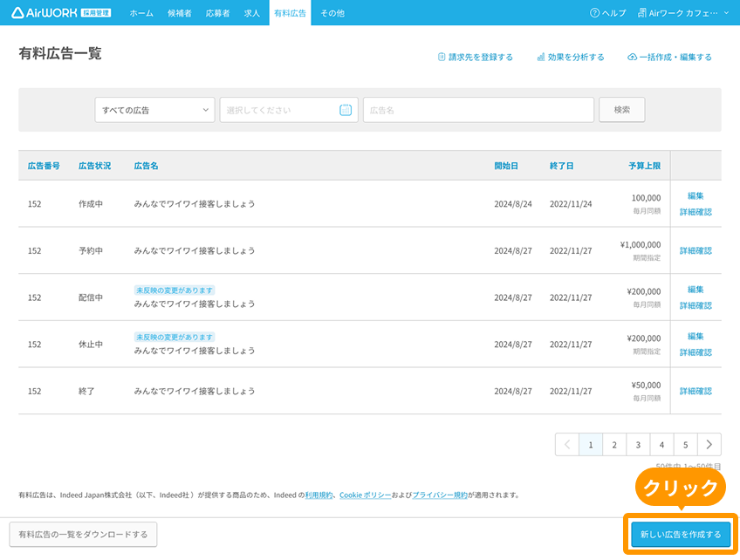Click the bar chart icon beside 効果を分析する

coord(541,57)
